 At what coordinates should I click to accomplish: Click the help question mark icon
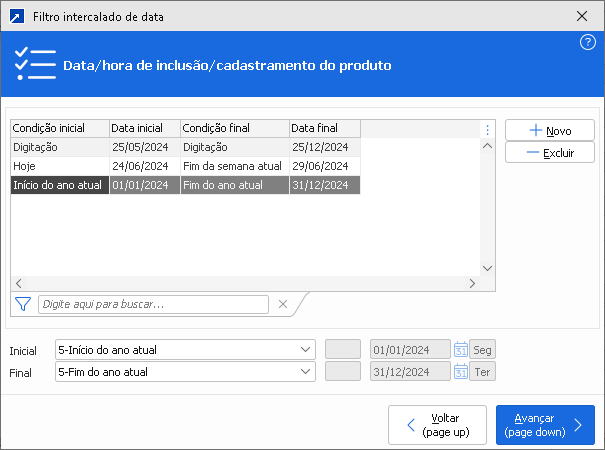pos(588,42)
